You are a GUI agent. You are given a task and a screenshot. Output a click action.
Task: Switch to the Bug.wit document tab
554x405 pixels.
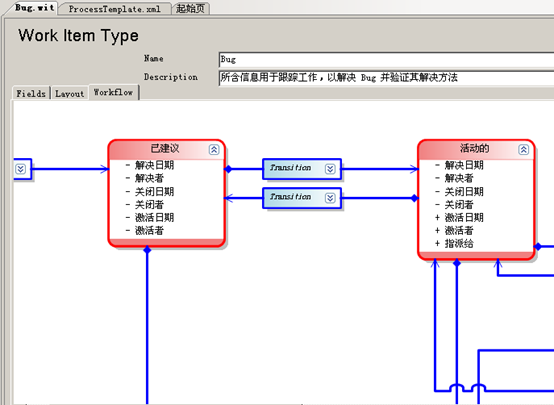34,8
